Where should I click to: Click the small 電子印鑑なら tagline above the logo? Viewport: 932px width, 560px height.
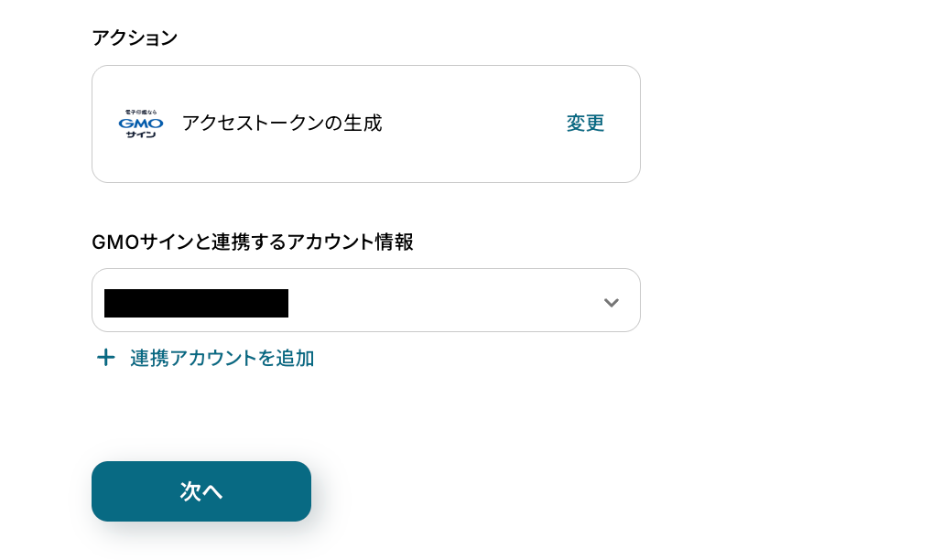(x=141, y=112)
